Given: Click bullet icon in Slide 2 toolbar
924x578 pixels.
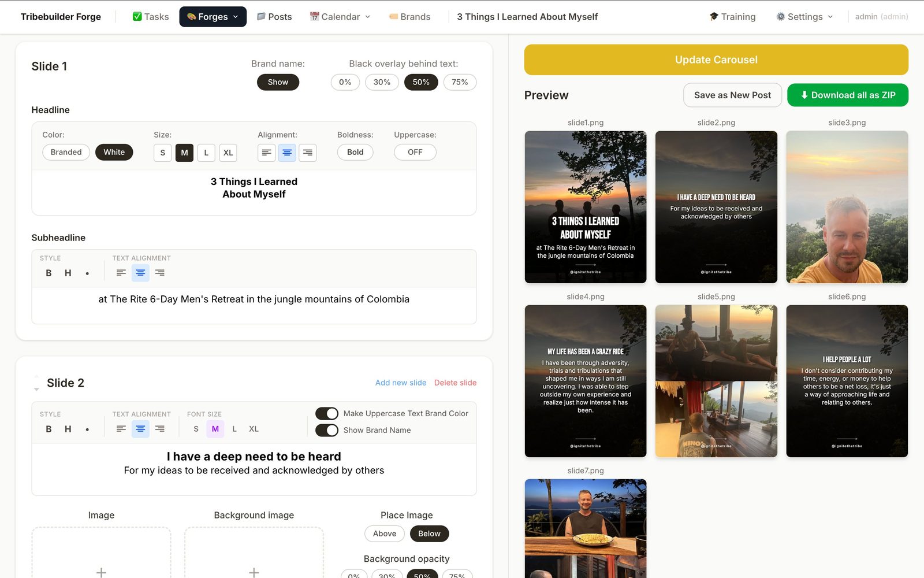Looking at the screenshot, I should [87, 429].
